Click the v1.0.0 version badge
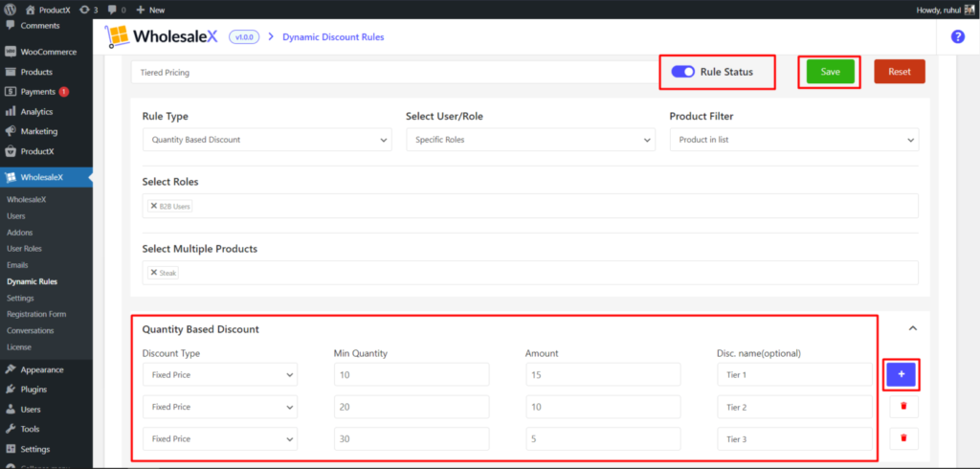This screenshot has height=469, width=980. (x=244, y=37)
